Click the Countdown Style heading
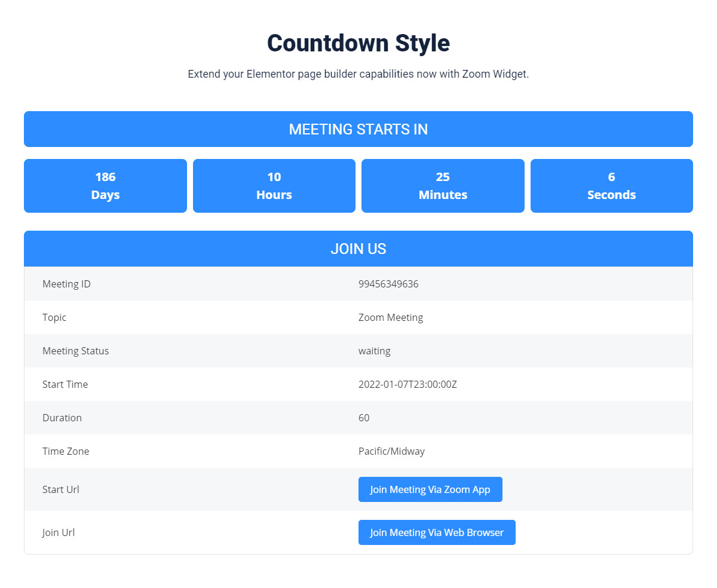Screen dimensions: 717x588 click(x=358, y=44)
